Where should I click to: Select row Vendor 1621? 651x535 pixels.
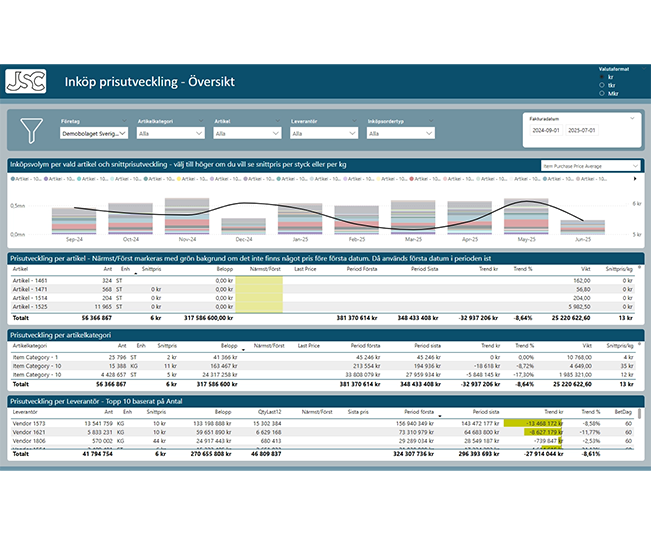(x=322, y=432)
